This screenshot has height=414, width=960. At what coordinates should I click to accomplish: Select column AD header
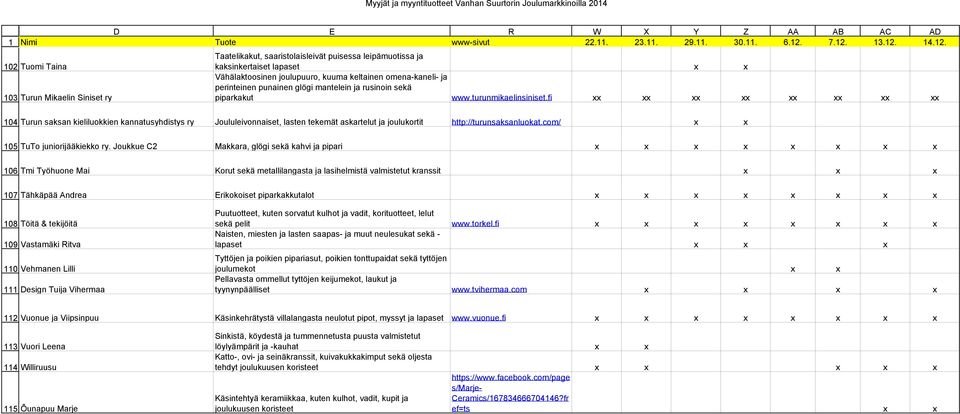(x=934, y=31)
